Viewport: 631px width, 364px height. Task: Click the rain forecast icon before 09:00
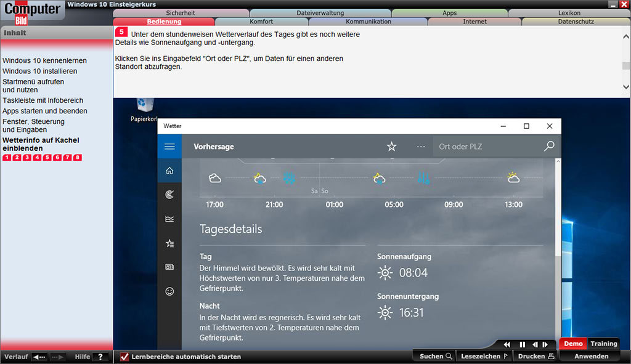point(423,178)
